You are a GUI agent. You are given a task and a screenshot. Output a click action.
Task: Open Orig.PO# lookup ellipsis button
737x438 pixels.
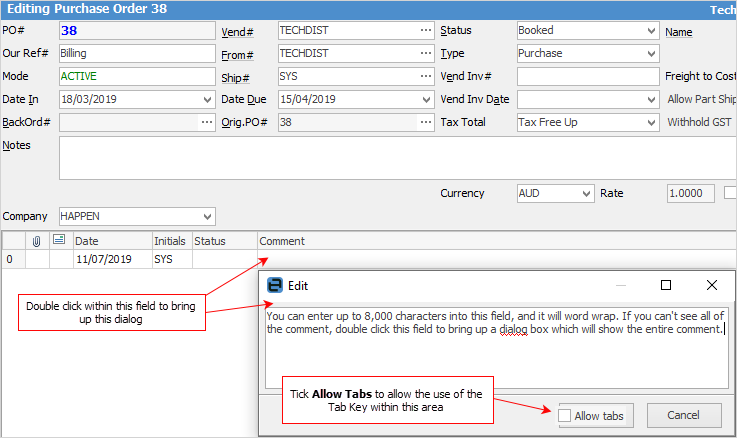click(x=426, y=122)
